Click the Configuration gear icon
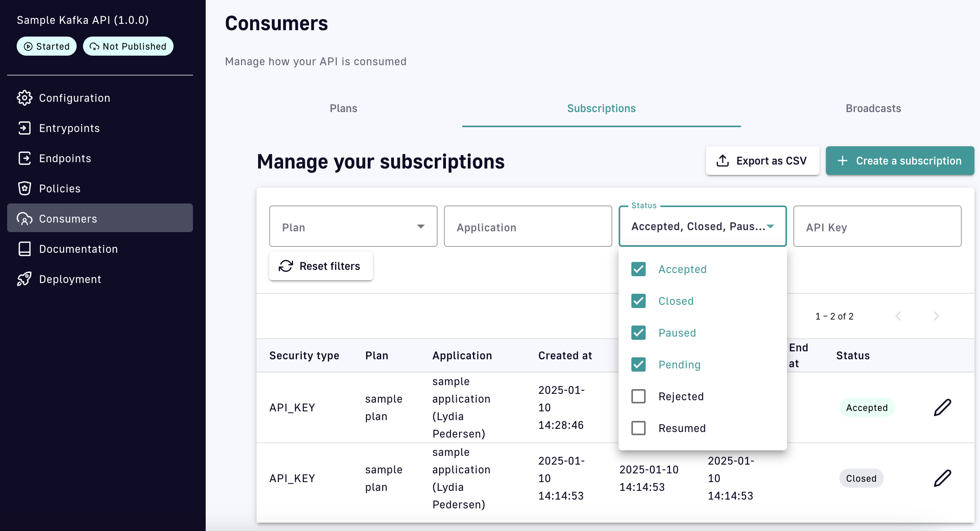The width and height of the screenshot is (980, 531). point(24,98)
